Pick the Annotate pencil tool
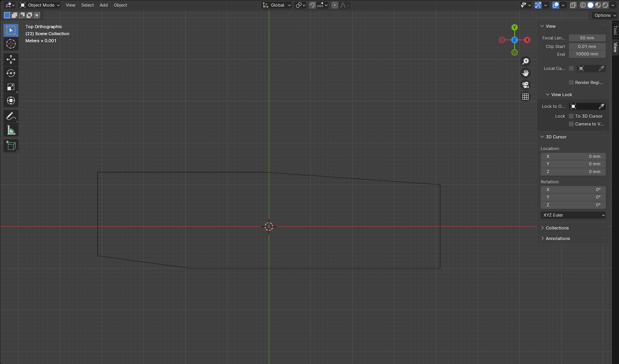The width and height of the screenshot is (619, 364). tap(11, 116)
